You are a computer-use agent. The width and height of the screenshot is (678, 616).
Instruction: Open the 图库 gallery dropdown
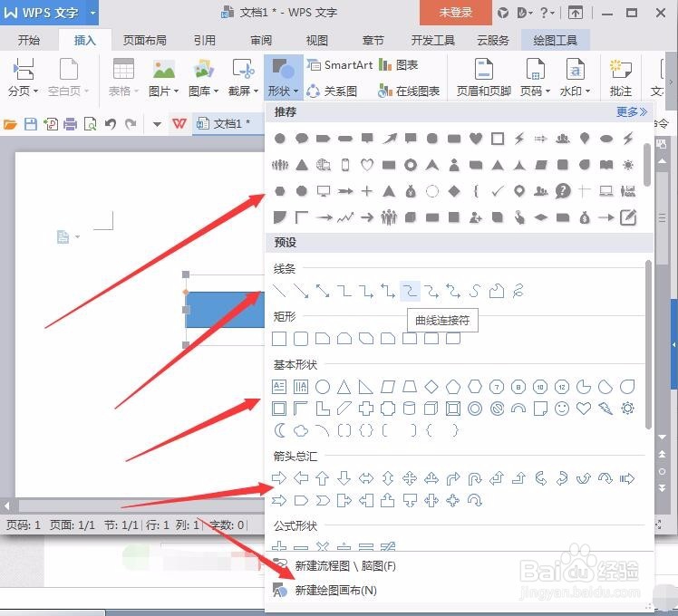click(203, 78)
